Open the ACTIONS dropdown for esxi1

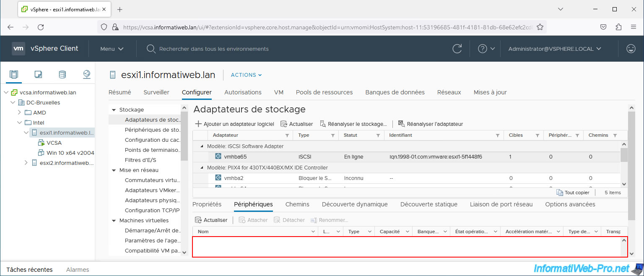[x=246, y=75]
